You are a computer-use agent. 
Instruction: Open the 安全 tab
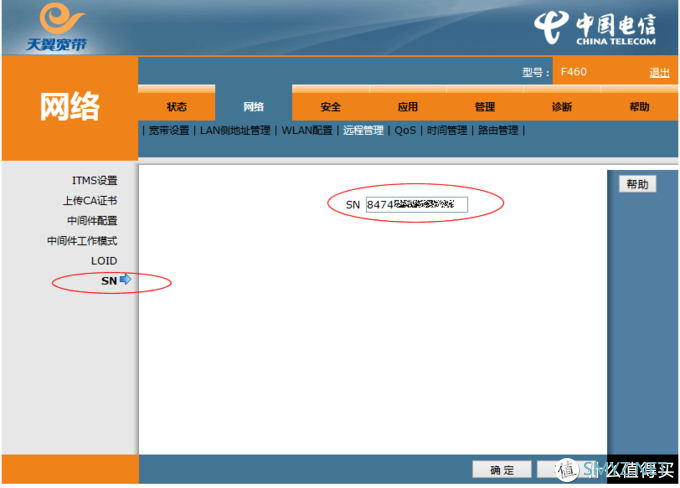click(x=331, y=107)
